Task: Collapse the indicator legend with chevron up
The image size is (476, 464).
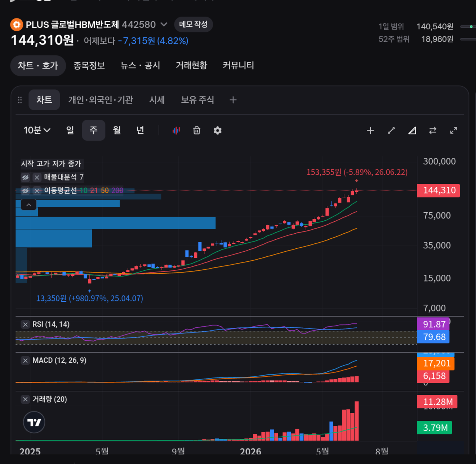Action: pos(28,205)
